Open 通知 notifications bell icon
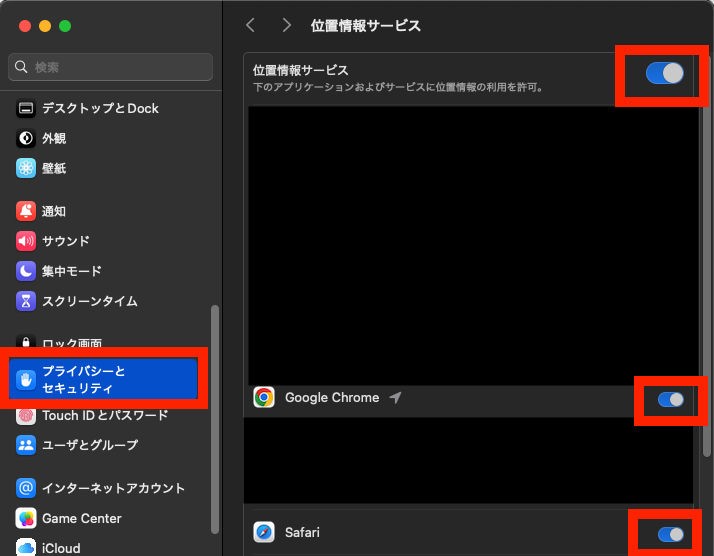This screenshot has width=714, height=556. click(x=26, y=211)
